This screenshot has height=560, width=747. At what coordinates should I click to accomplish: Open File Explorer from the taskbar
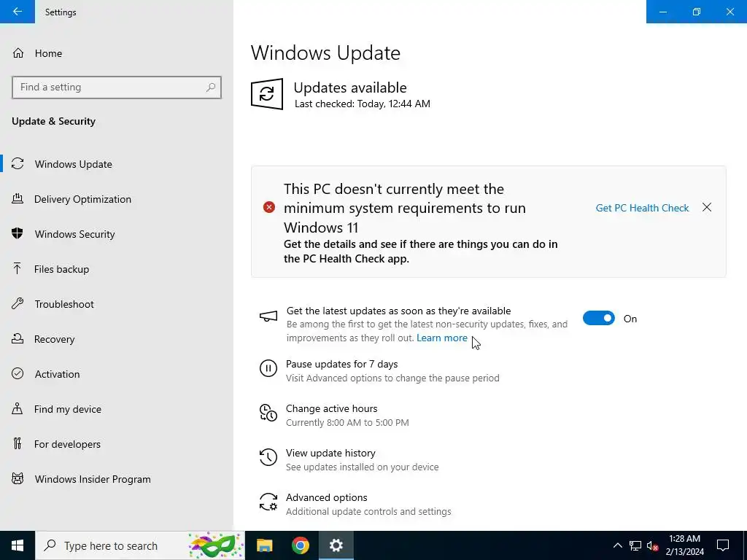(x=264, y=545)
